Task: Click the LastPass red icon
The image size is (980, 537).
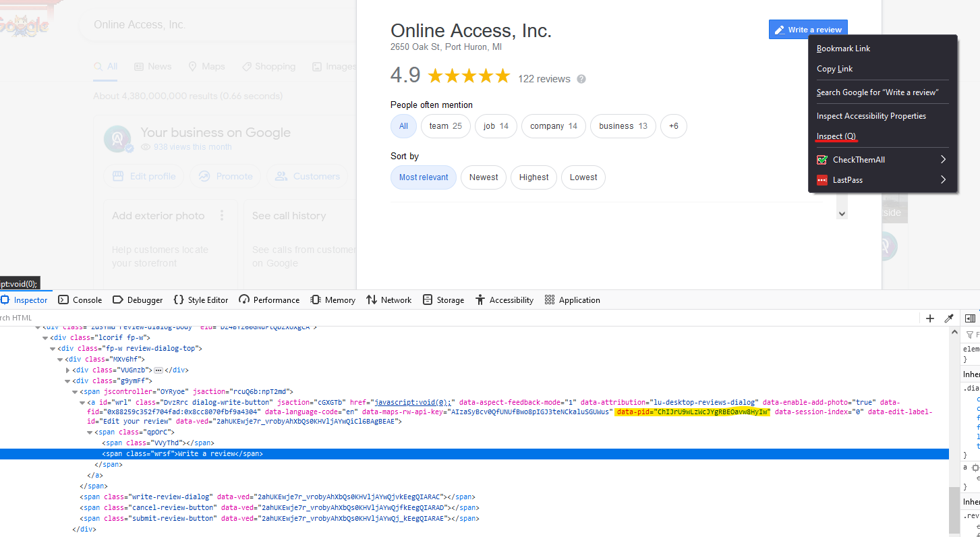Action: [x=822, y=180]
